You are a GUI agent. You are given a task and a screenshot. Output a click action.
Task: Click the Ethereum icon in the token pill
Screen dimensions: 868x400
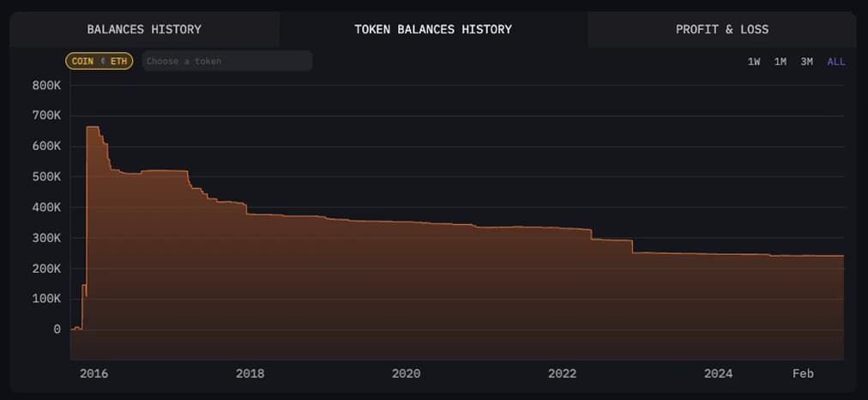pyautogui.click(x=104, y=61)
